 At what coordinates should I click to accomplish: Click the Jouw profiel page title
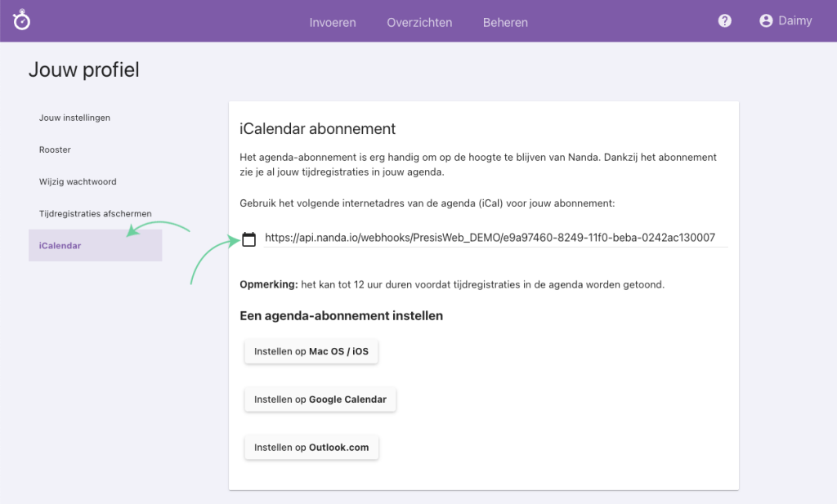tap(83, 70)
